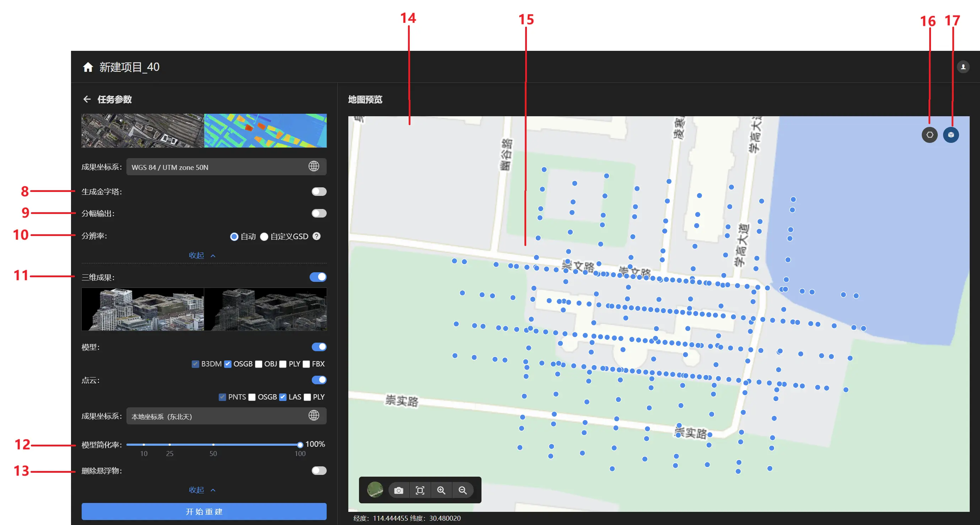Zoom in on the map preview
980x525 pixels.
pyautogui.click(x=441, y=490)
